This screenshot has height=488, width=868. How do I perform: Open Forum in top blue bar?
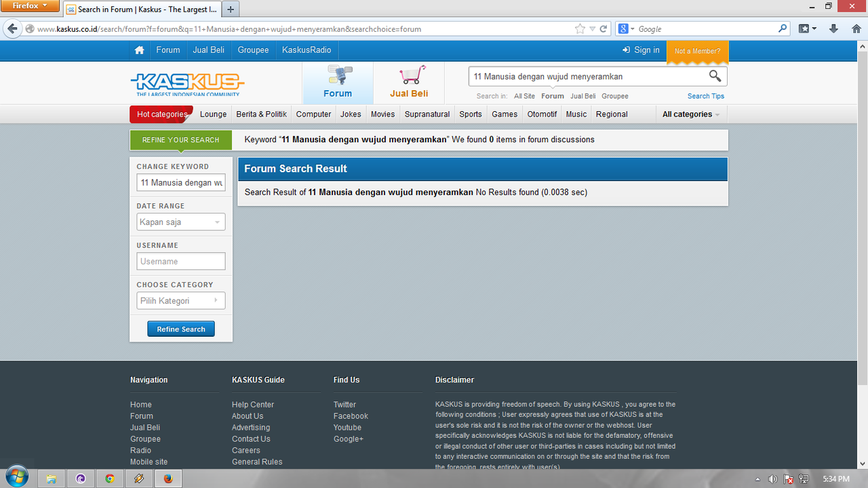[x=168, y=50]
